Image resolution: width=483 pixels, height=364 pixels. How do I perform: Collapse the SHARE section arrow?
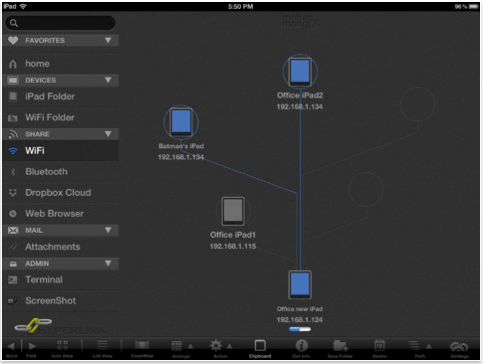[108, 134]
